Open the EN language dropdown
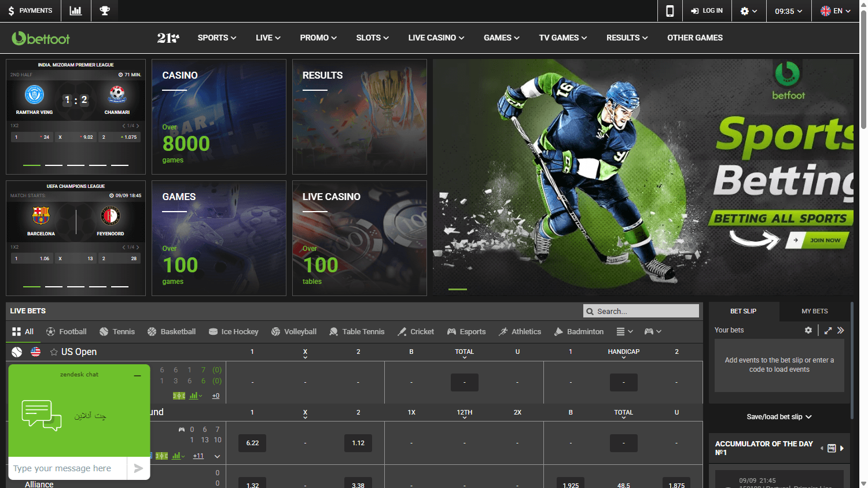The height and width of the screenshot is (488, 868). (836, 10)
